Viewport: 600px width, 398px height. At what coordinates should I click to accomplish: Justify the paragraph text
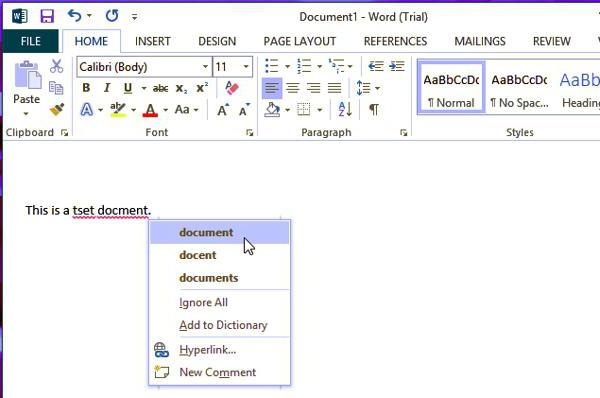click(x=334, y=88)
